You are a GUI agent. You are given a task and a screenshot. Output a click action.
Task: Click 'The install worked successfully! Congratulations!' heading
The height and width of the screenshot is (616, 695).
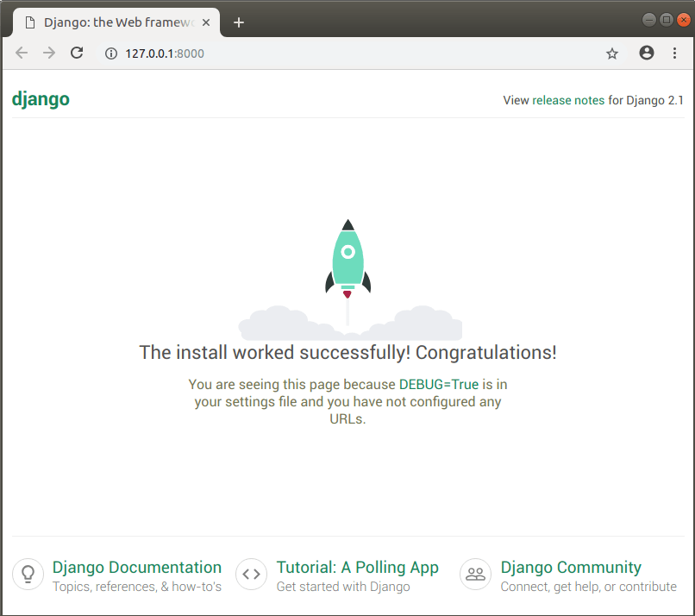(x=348, y=353)
